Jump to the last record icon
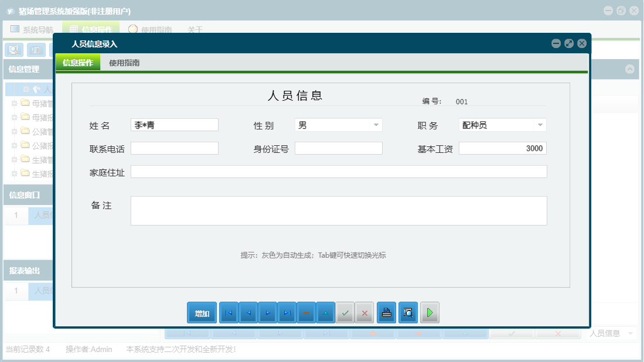The width and height of the screenshot is (644, 362). 287,312
